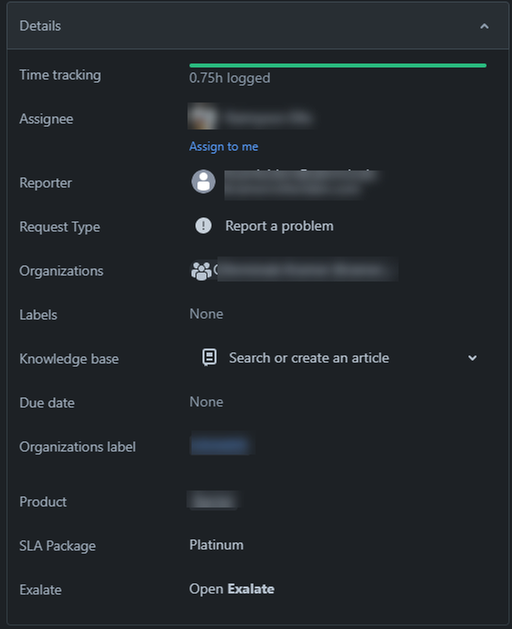Click the blurred organization name
Screen dimensions: 512x629
pos(307,270)
